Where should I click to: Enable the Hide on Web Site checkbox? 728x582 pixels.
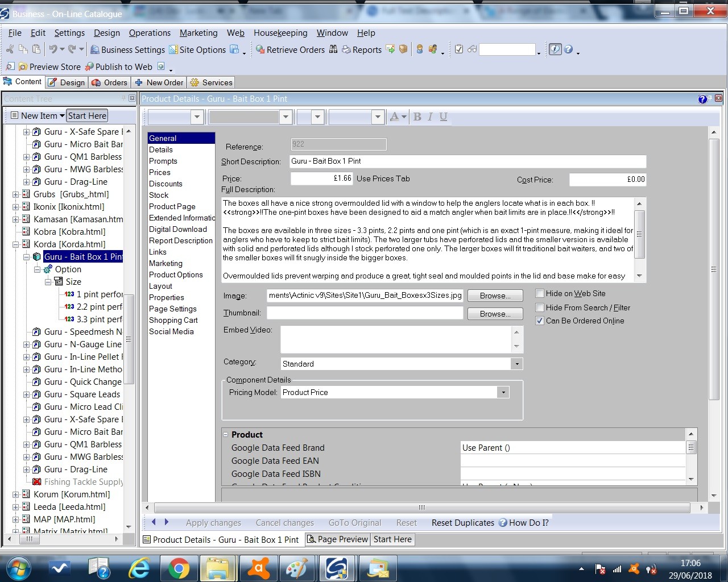540,294
